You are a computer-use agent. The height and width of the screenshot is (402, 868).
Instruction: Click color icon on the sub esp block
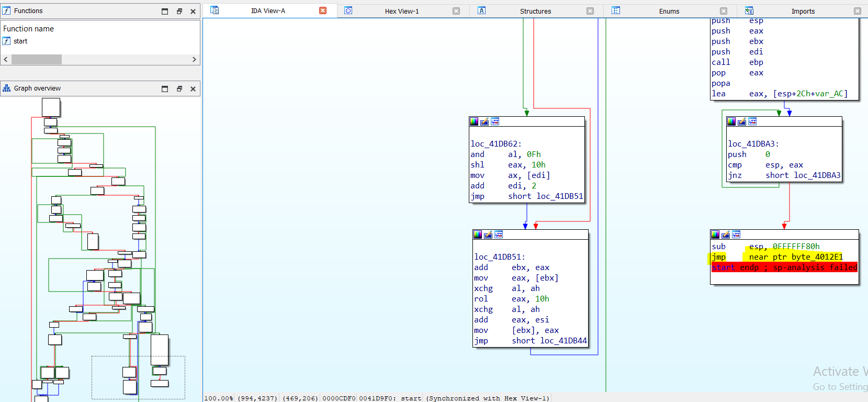715,234
